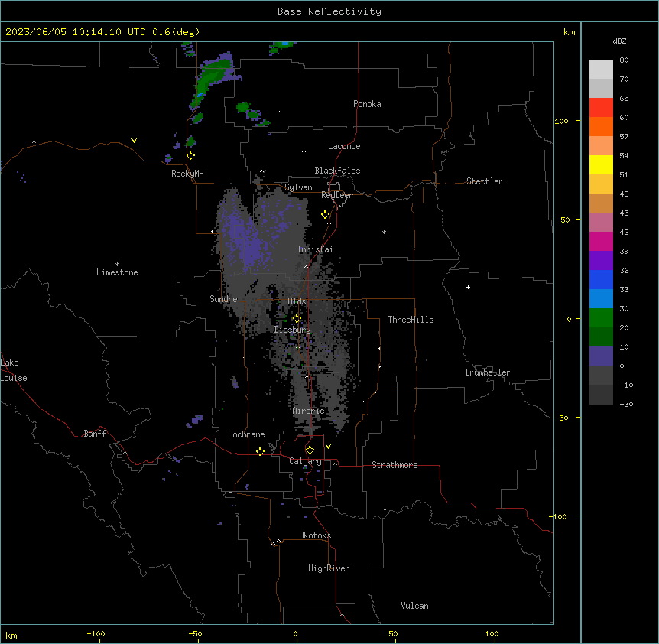
Task: Click the Blackfalds label
Action: 337,171
